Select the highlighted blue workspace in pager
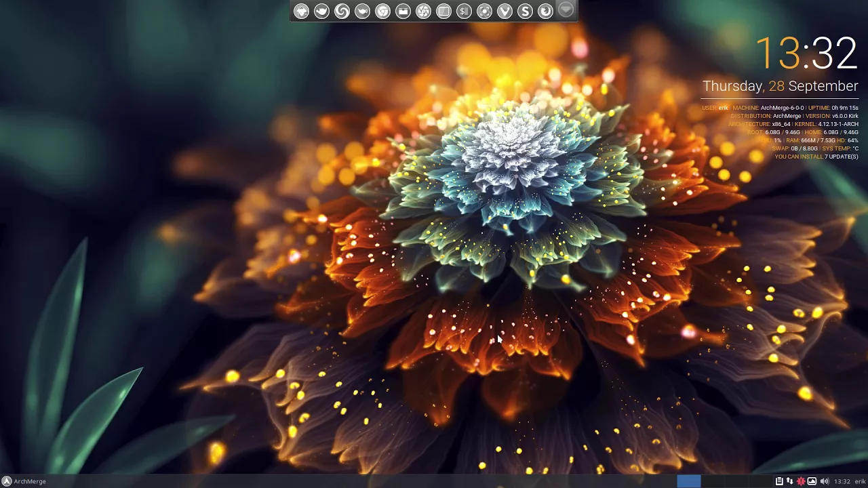The height and width of the screenshot is (488, 868). 688,481
